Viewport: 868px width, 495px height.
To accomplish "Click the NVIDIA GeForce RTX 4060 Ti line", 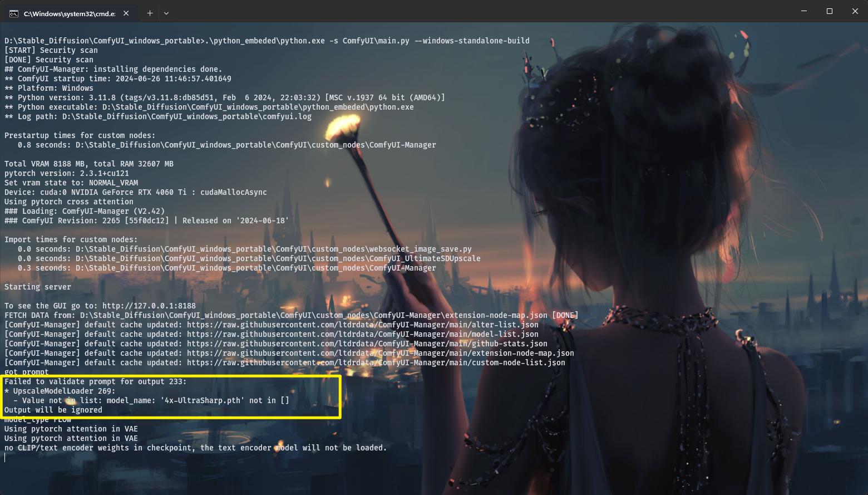I will pos(136,192).
